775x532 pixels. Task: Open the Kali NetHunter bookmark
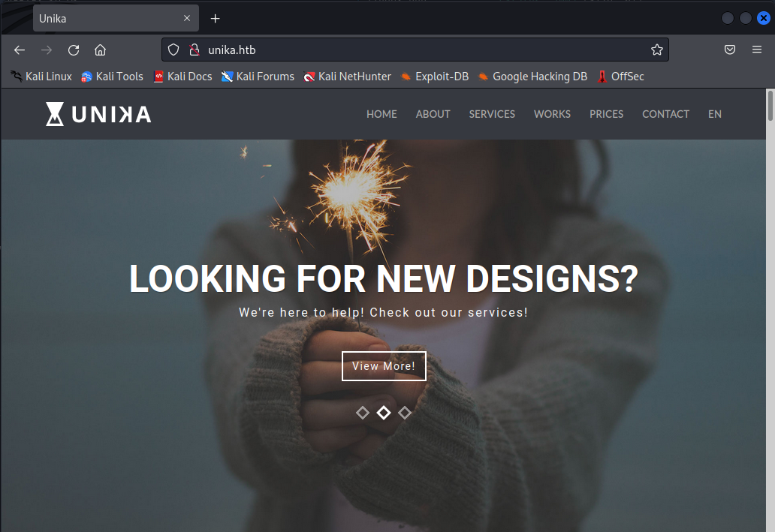pos(348,77)
